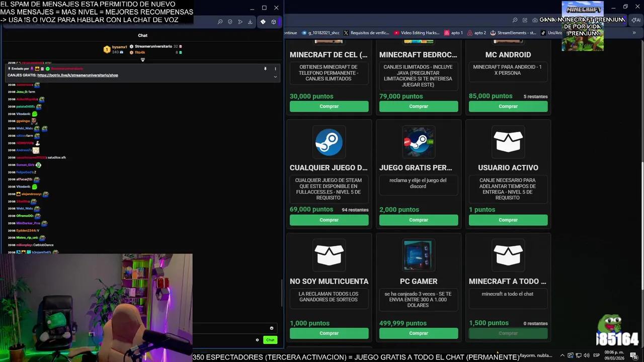The image size is (644, 362).
Task: Open the Video Editing Hacks bookmark
Action: pos(417,33)
